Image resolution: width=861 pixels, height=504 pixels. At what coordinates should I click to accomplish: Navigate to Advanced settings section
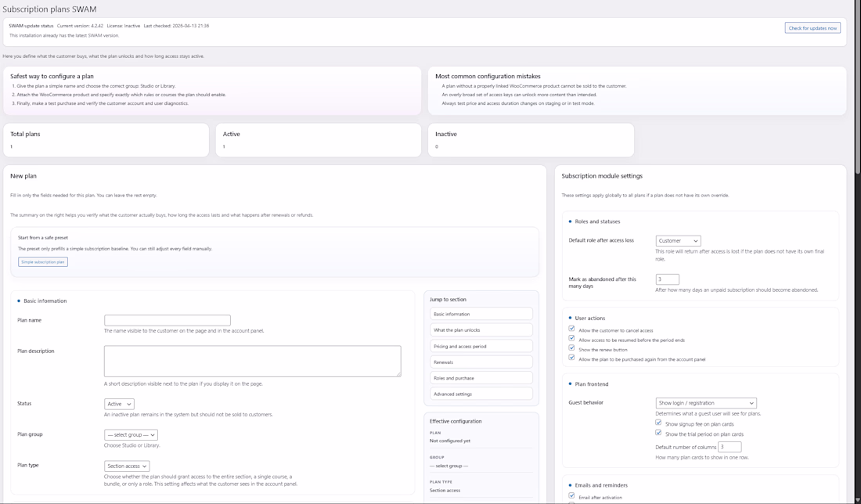click(x=481, y=394)
